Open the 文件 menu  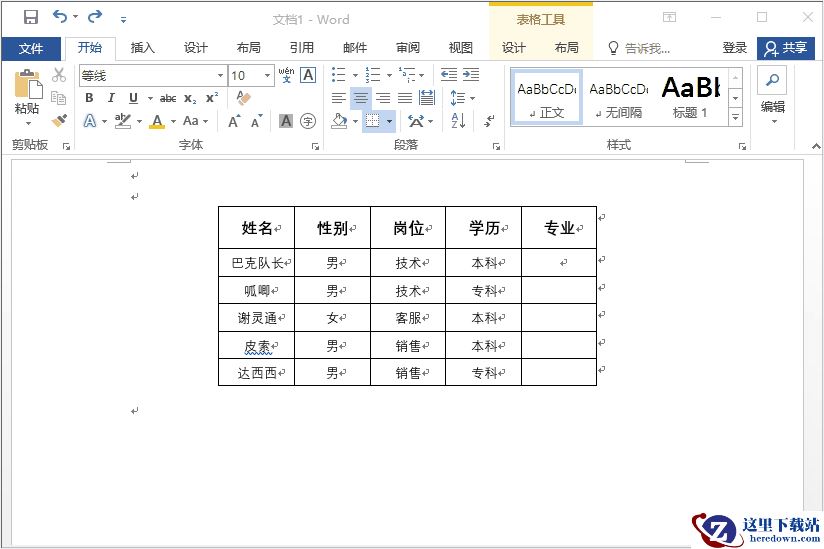click(x=31, y=49)
